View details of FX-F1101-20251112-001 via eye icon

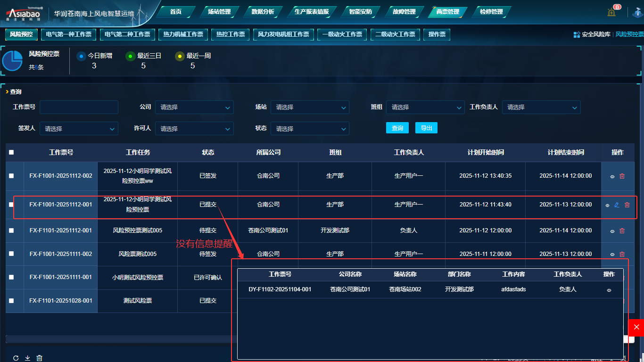tap(612, 231)
